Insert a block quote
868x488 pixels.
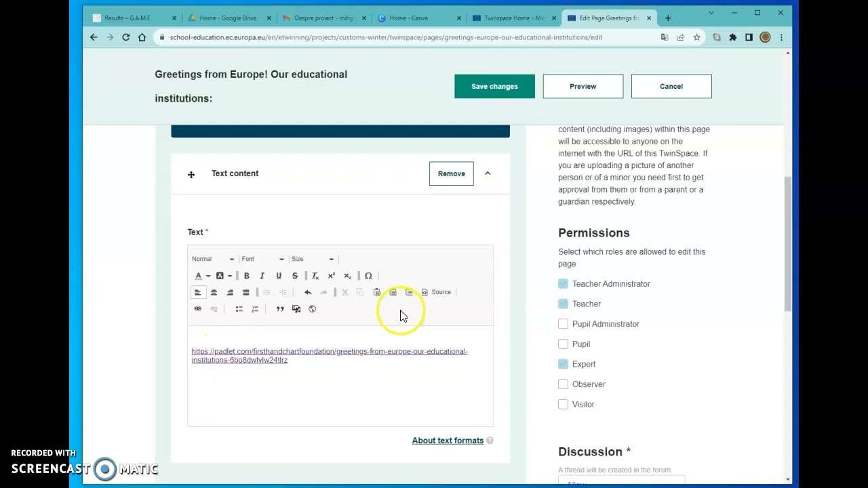coord(280,309)
